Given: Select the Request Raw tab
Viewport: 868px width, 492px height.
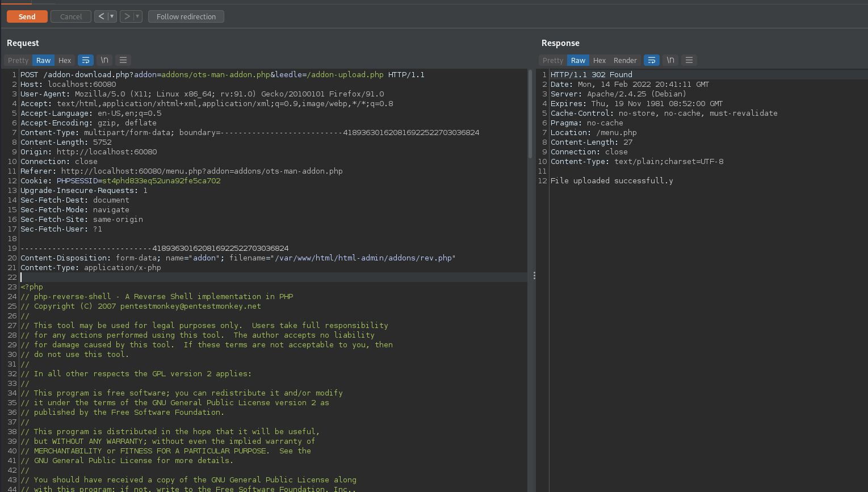Looking at the screenshot, I should coord(44,60).
